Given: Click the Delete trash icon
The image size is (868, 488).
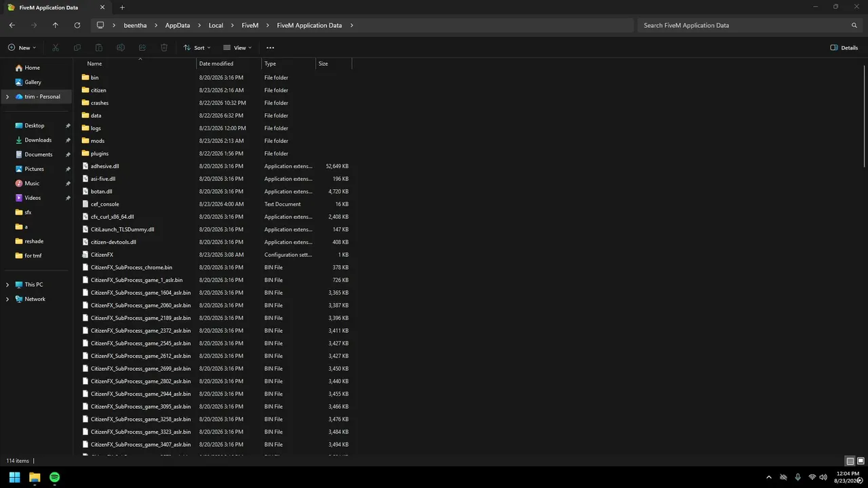Looking at the screenshot, I should 164,47.
